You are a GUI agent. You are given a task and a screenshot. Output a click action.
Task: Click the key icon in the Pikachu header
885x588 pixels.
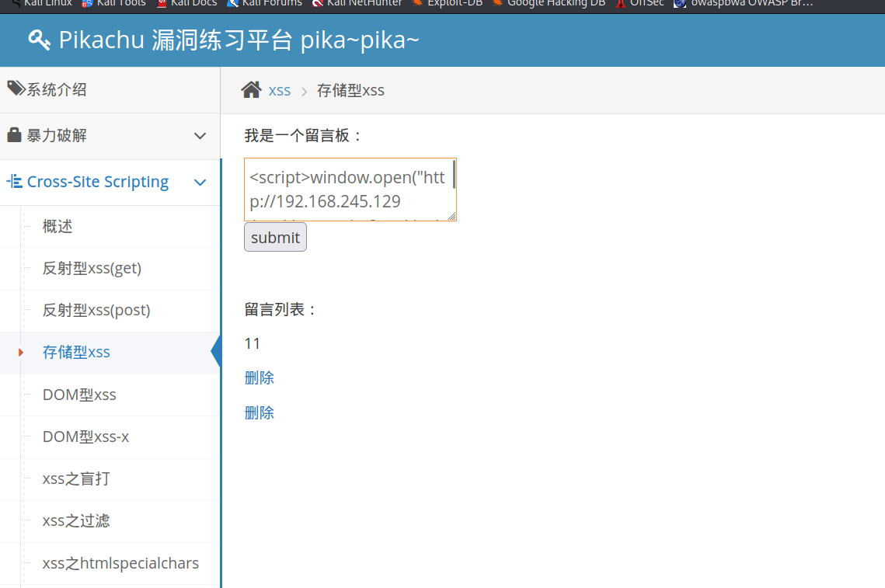tap(39, 40)
